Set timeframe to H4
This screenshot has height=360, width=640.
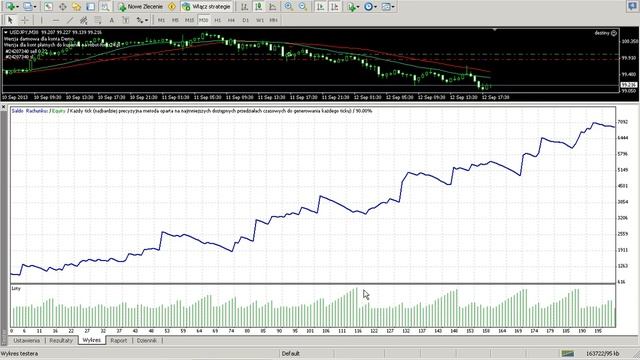[x=231, y=20]
